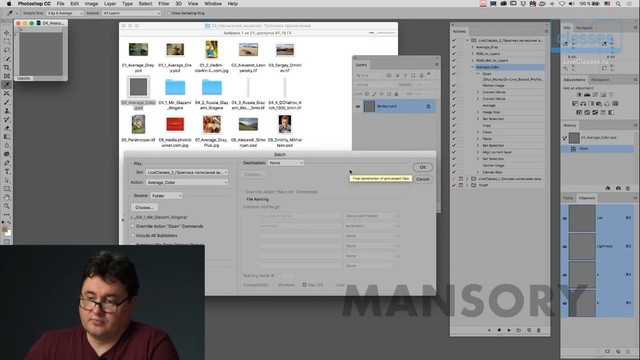Click the Curves adjustment icon
This screenshot has width=640, height=360.
pyautogui.click(x=595, y=95)
